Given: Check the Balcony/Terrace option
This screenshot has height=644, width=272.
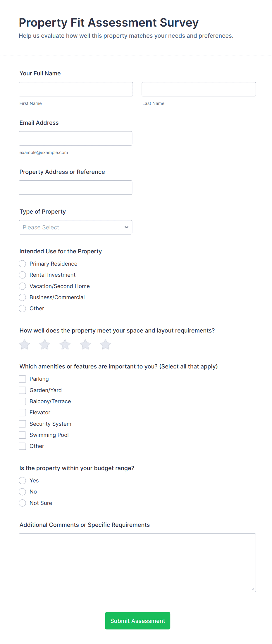Looking at the screenshot, I should coord(23,401).
